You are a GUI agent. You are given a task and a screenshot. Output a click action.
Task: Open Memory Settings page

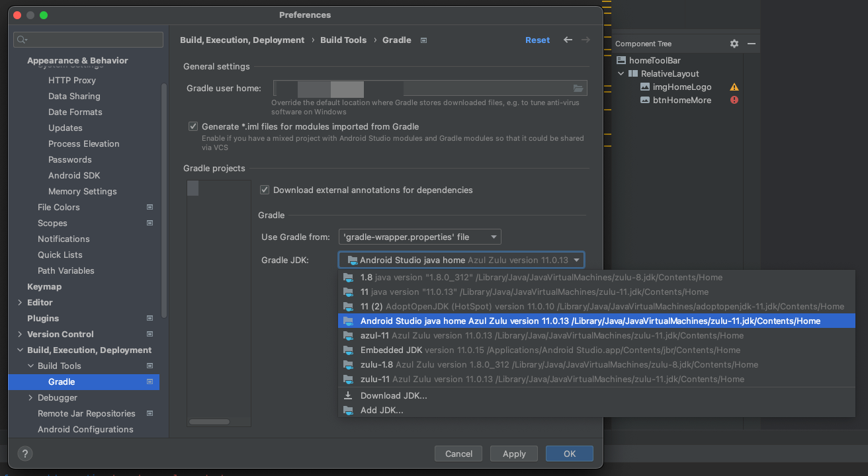[x=83, y=192]
